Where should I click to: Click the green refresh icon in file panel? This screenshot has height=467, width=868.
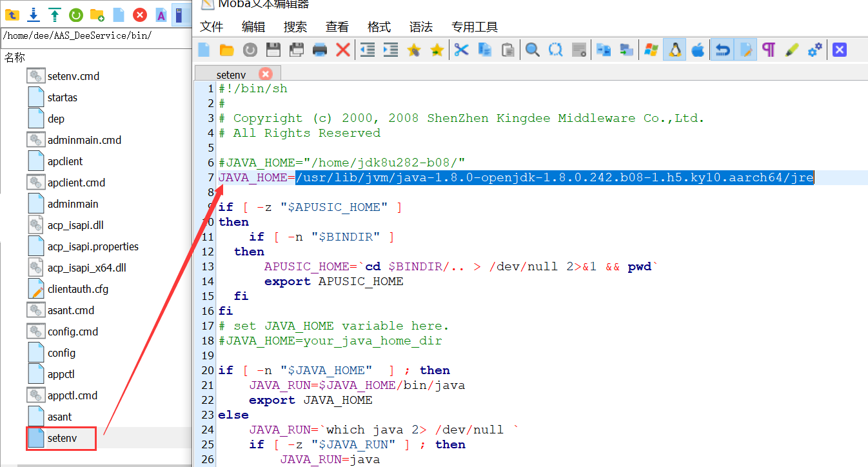tap(76, 14)
